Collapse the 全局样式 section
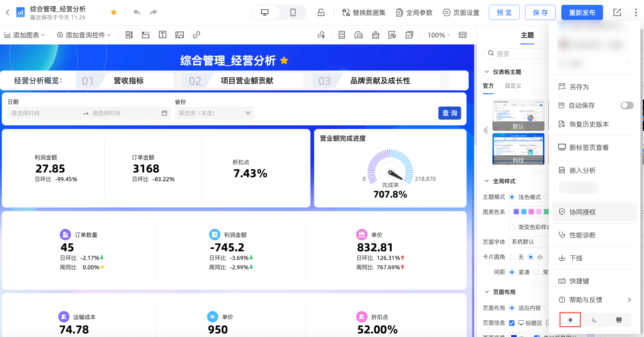The image size is (644, 337). [486, 181]
